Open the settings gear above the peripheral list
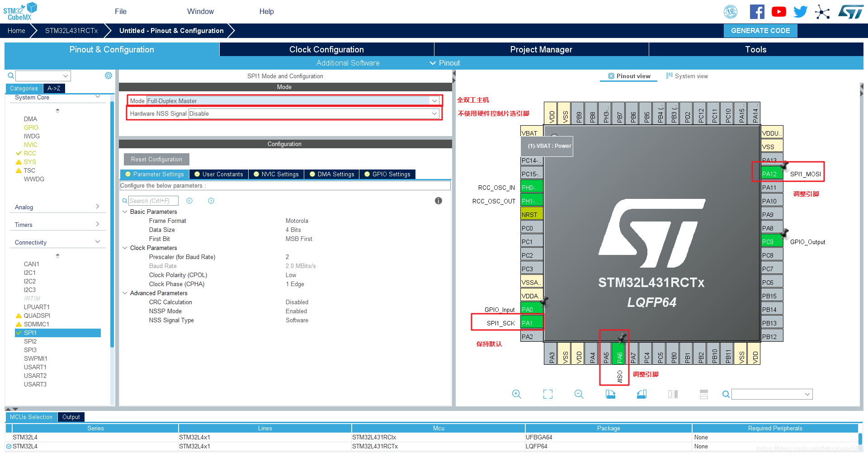Screen dimensions: 868x457 [108, 75]
